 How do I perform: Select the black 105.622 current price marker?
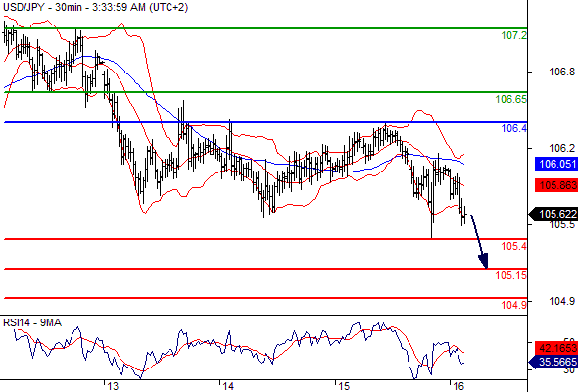click(x=554, y=214)
